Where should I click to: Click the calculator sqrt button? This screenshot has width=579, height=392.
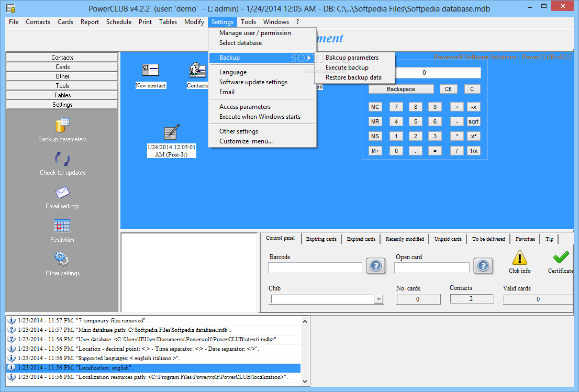[x=473, y=121]
